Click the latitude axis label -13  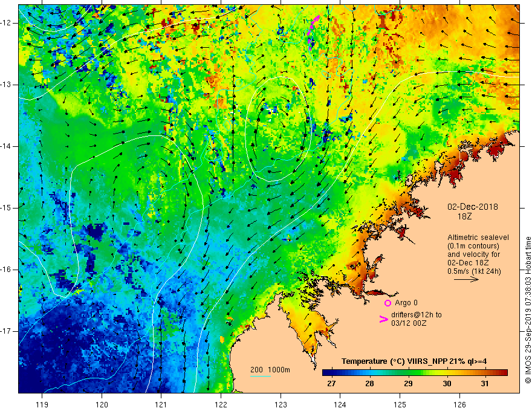[6, 85]
